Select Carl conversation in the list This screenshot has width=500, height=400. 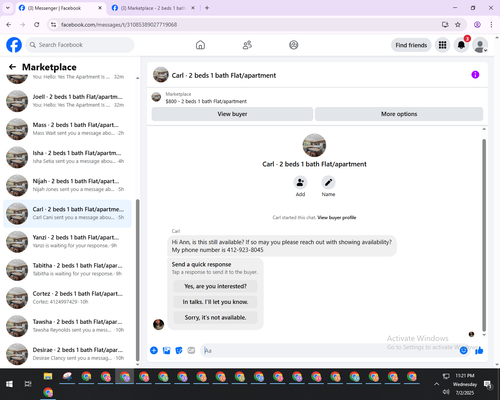click(68, 214)
